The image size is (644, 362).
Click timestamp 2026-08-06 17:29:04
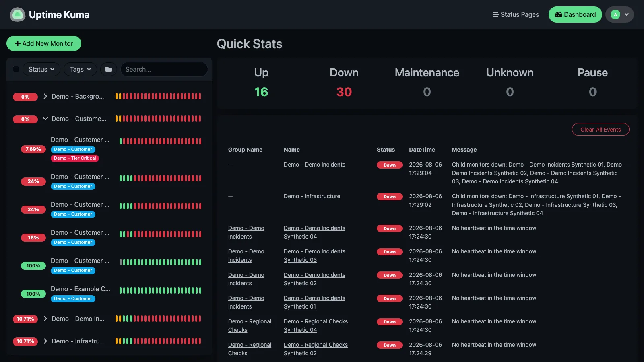(x=425, y=169)
